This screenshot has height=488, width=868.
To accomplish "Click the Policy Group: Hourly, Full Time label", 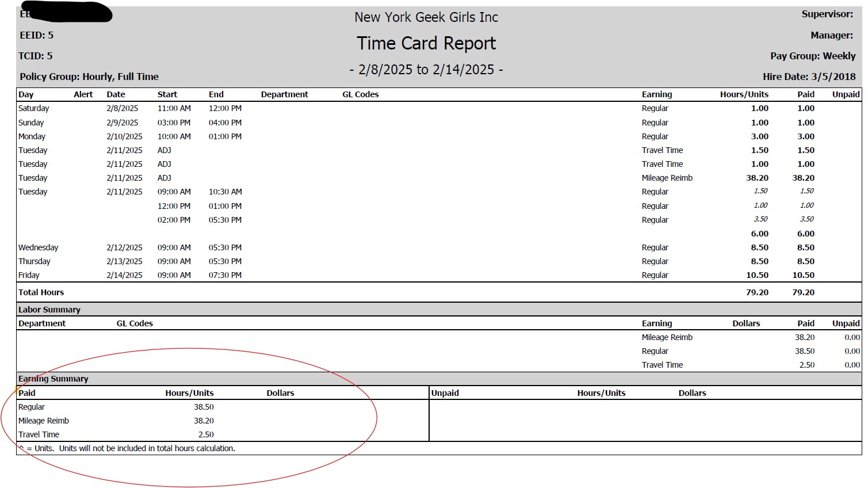I will point(89,77).
